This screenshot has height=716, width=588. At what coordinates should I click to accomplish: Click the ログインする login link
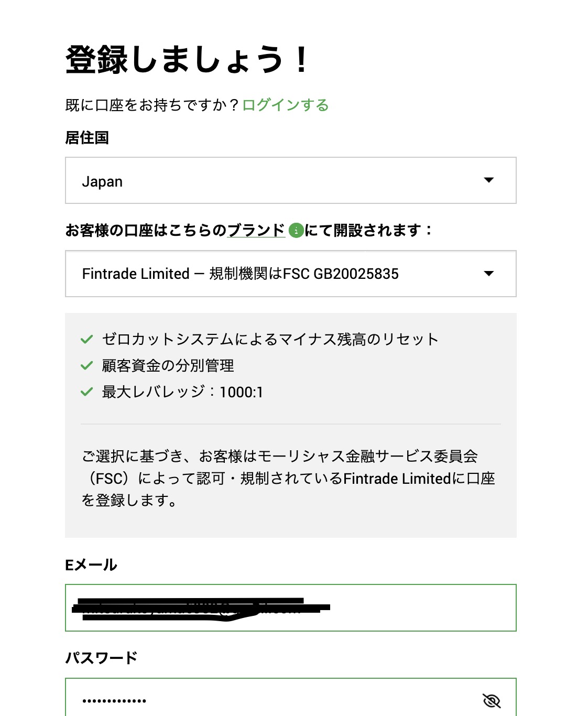click(285, 105)
